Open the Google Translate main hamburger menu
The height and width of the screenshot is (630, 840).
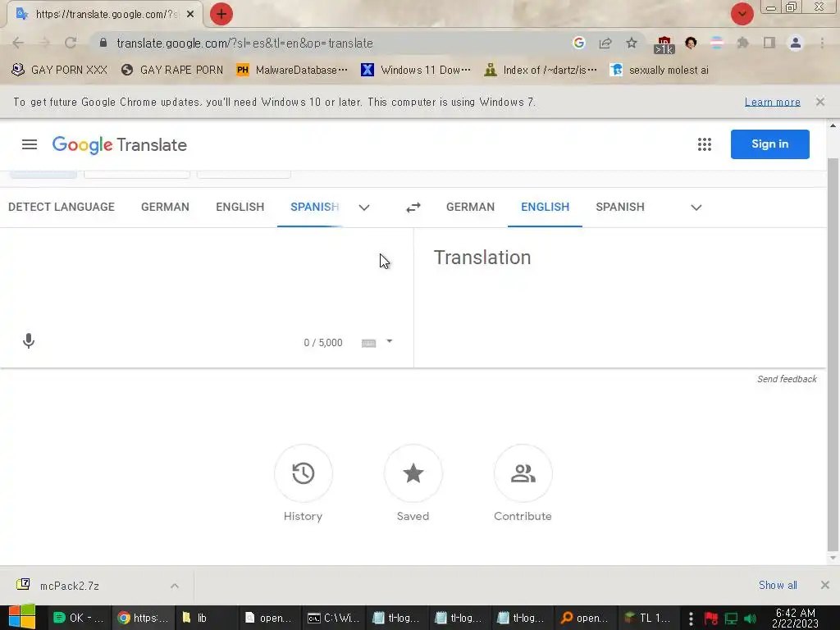click(x=30, y=144)
